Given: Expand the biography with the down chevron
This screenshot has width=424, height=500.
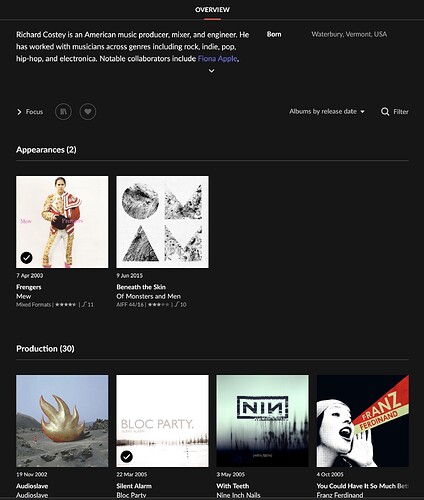Looking at the screenshot, I should pyautogui.click(x=211, y=71).
